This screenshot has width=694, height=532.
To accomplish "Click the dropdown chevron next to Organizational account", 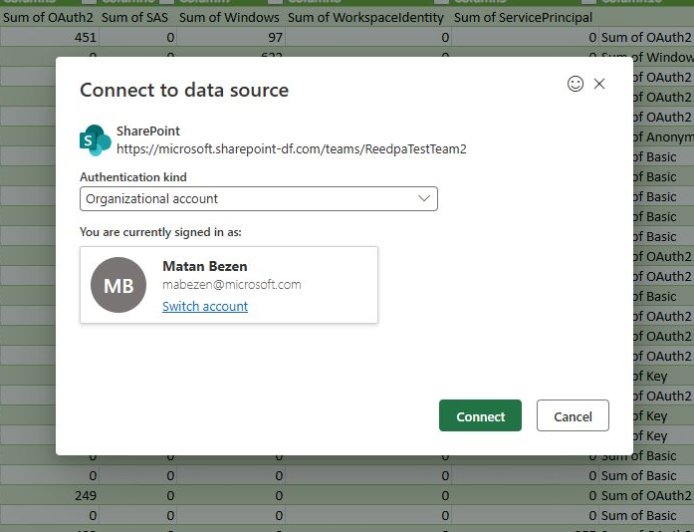I will point(424,198).
